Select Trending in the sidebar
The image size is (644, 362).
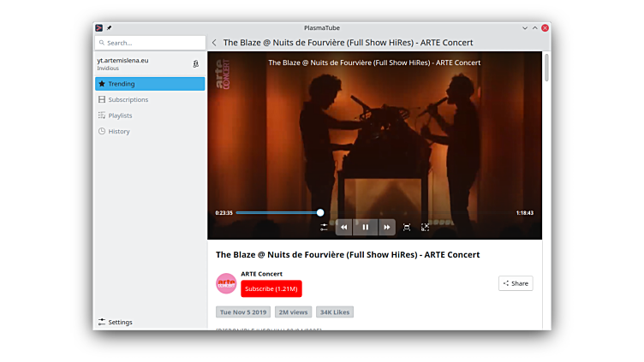click(x=150, y=84)
